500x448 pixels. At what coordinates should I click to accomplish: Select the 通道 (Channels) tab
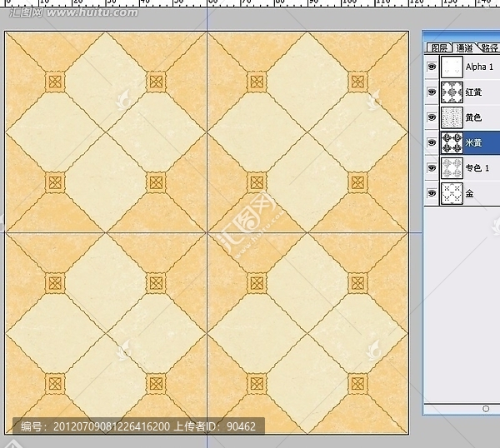(464, 47)
